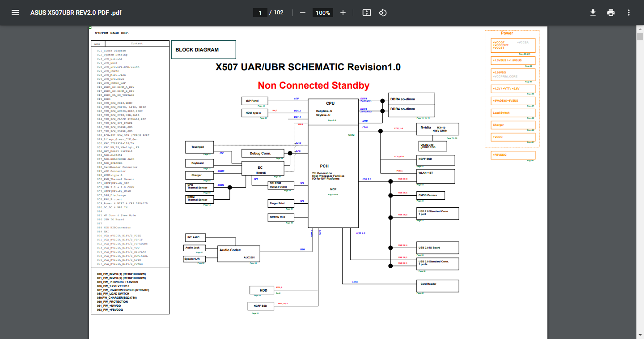Viewport: 644px width, 339px height.
Task: Click the red Non Connected Standby text
Action: tap(314, 85)
